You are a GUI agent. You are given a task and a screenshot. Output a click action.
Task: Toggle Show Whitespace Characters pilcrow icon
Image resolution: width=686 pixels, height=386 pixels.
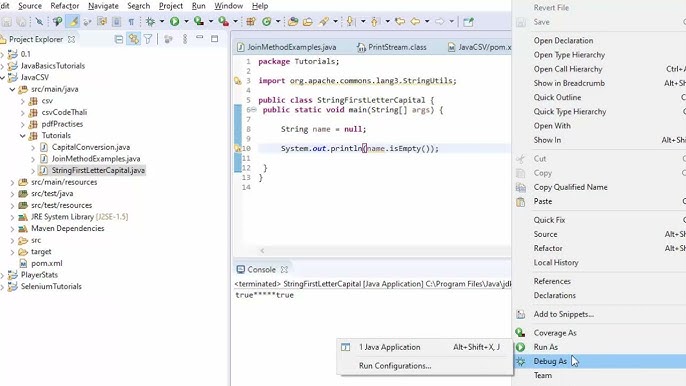(x=131, y=21)
